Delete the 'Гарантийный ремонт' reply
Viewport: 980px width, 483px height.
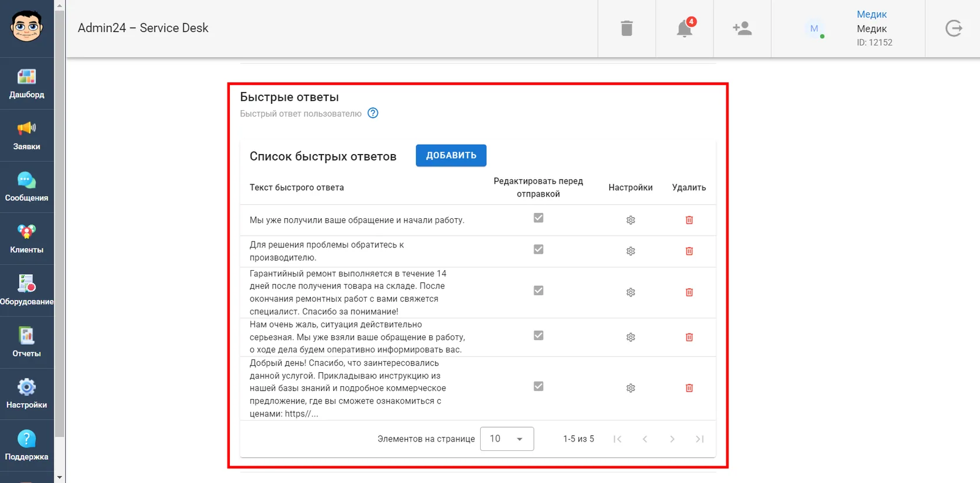tap(689, 292)
